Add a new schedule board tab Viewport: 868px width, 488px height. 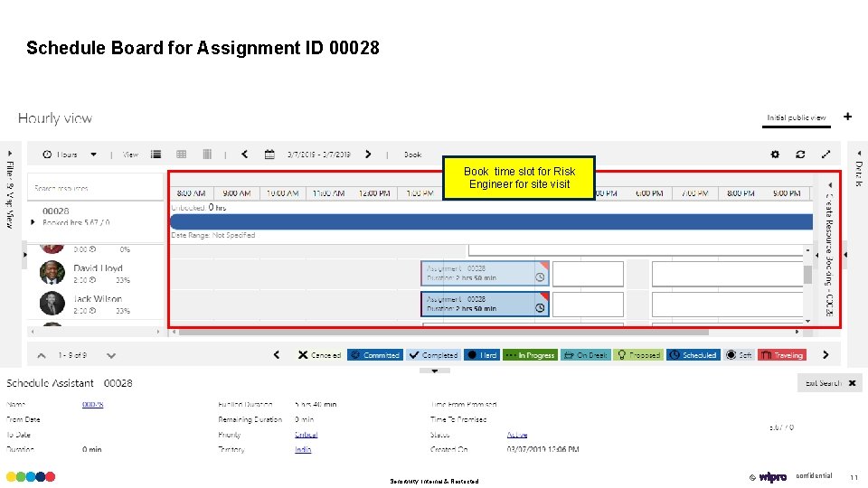847,117
